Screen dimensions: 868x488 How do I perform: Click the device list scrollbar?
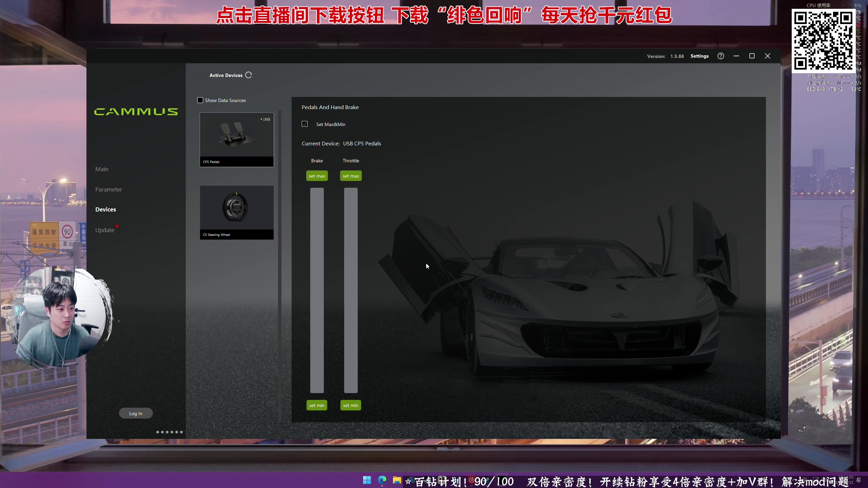pyautogui.click(x=280, y=266)
